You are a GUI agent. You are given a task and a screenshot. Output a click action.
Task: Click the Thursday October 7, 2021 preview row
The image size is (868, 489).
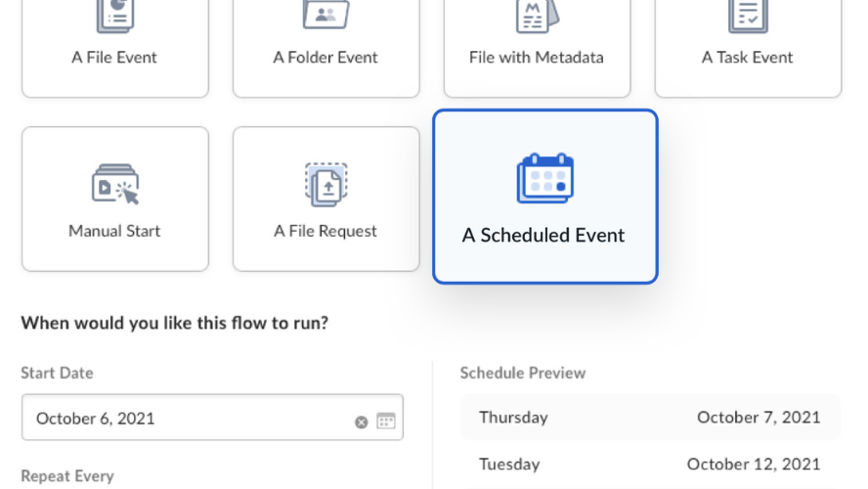650,418
